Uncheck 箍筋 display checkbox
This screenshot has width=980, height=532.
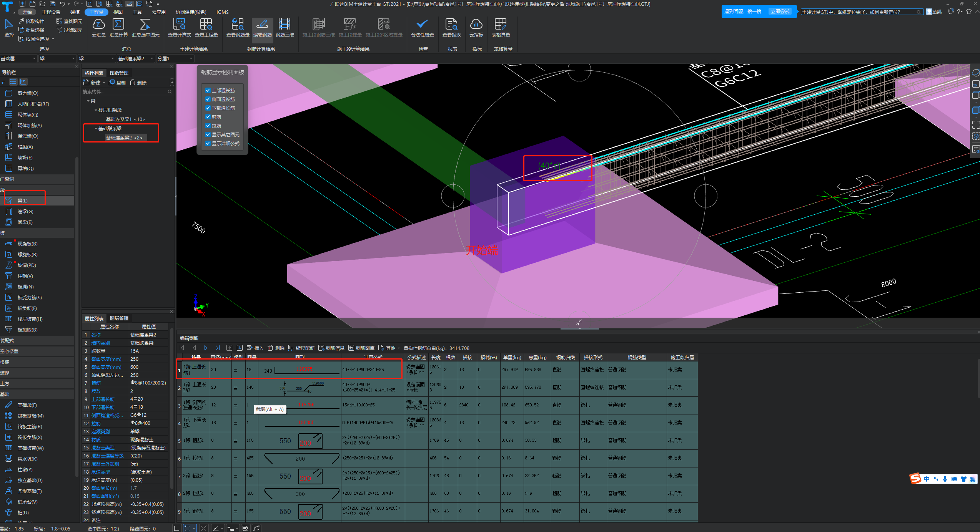208,117
